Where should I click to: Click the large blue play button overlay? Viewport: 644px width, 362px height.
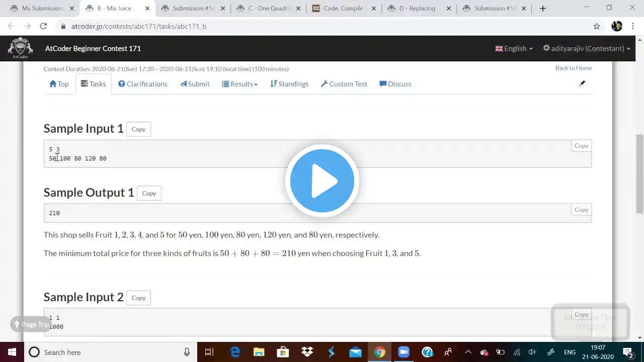(322, 181)
